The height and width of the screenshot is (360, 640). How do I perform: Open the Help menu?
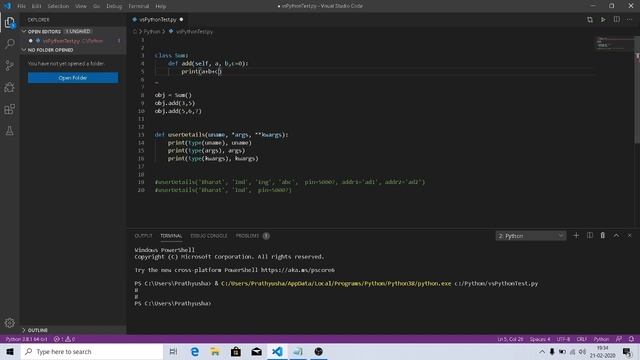(x=160, y=6)
